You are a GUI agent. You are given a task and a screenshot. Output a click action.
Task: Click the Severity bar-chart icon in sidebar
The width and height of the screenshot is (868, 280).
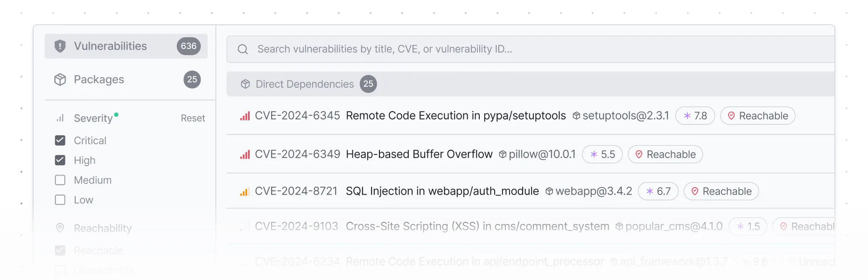tap(60, 118)
